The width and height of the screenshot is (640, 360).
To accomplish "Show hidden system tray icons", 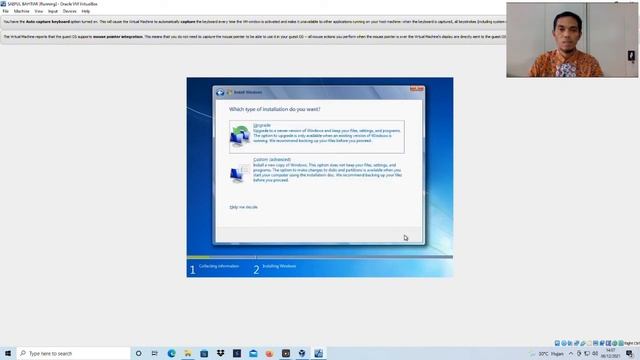I will 571,353.
